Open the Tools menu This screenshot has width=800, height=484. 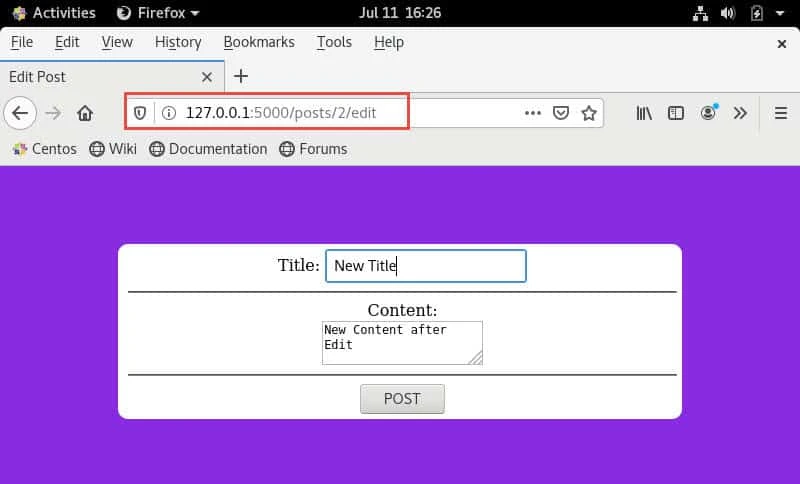point(334,42)
